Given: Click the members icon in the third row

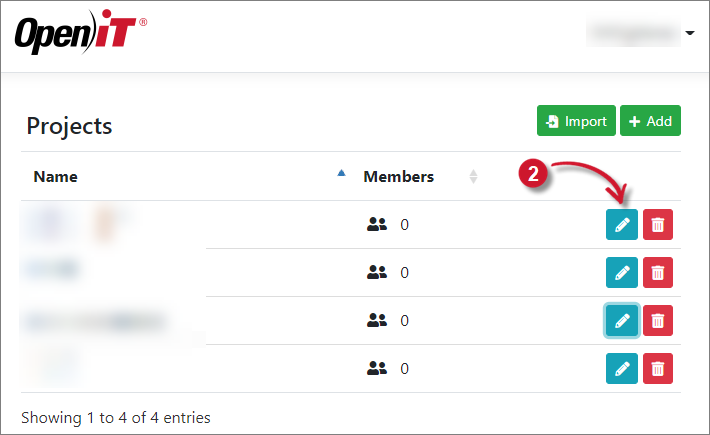Looking at the screenshot, I should coord(377,320).
